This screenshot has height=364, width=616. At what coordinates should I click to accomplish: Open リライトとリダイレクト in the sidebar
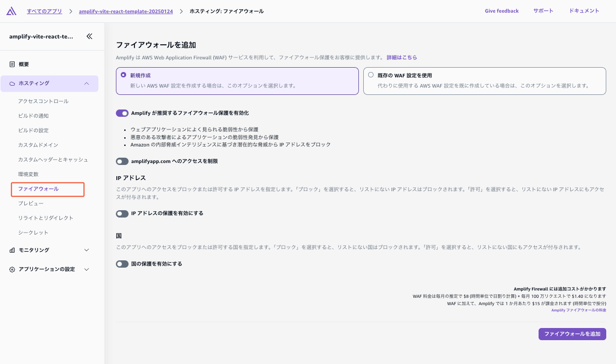[x=46, y=218]
